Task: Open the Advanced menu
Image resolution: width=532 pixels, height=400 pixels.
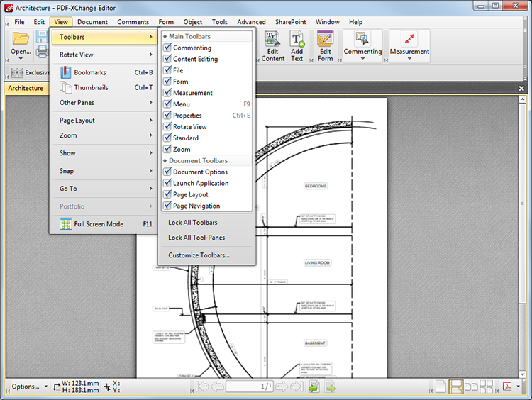Action: (251, 22)
